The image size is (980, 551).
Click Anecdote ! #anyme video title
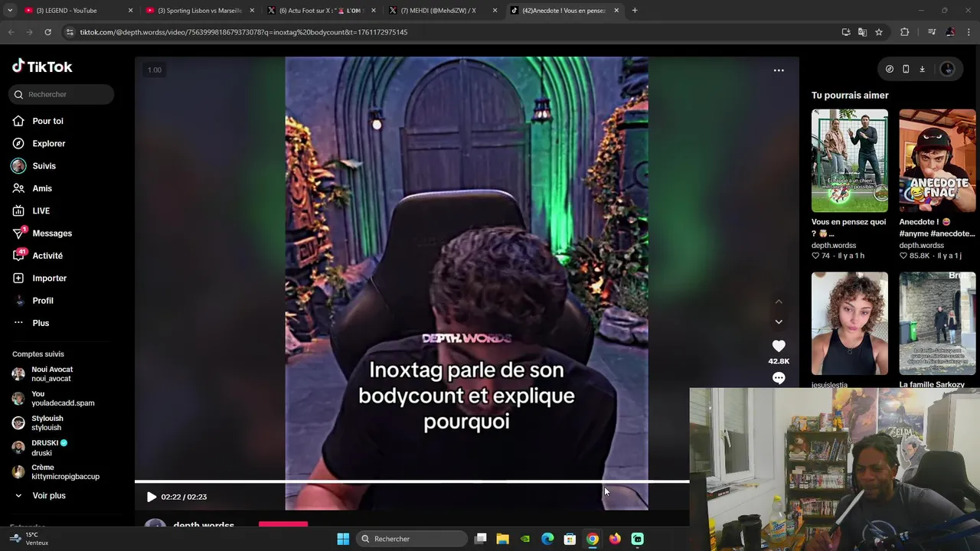point(937,227)
